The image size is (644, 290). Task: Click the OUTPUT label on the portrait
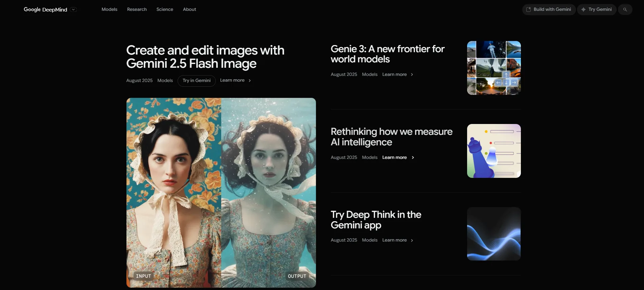coord(297,276)
